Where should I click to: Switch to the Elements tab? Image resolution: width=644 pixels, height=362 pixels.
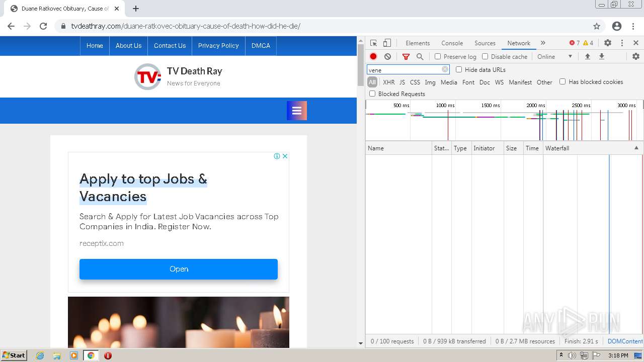point(418,43)
